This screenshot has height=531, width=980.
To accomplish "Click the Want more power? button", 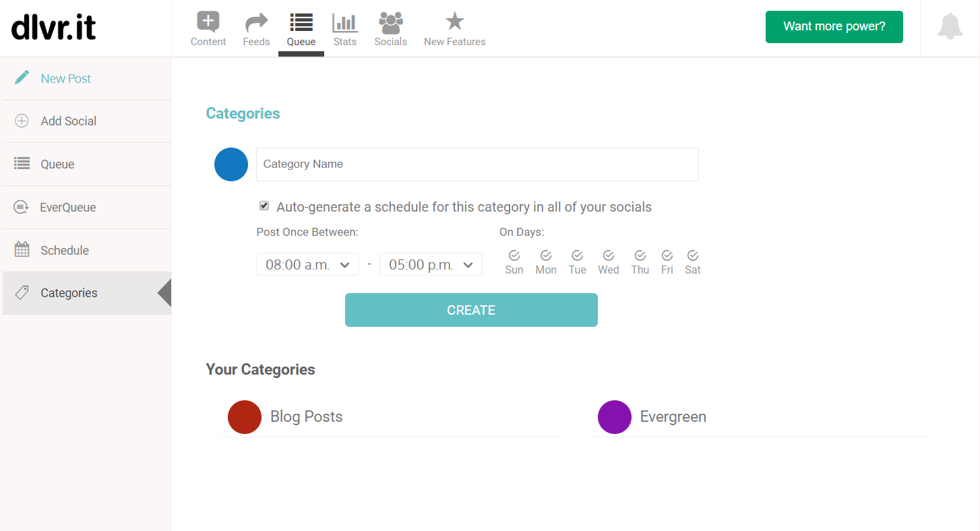I will [834, 27].
